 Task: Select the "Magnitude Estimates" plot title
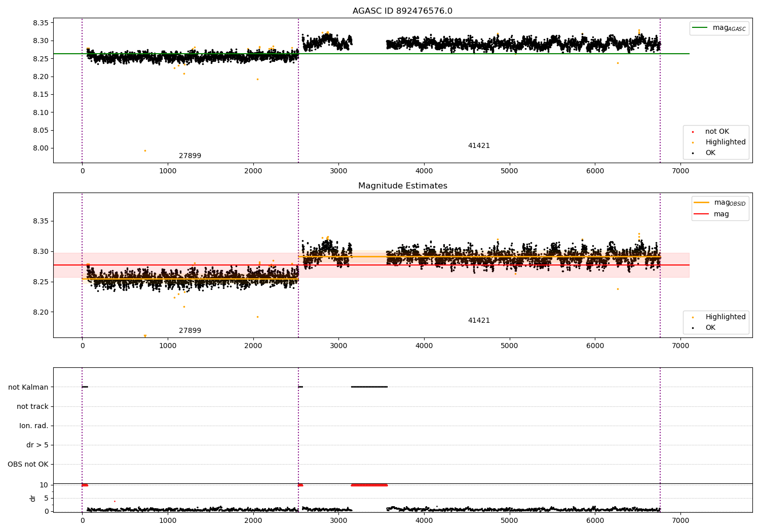click(403, 186)
